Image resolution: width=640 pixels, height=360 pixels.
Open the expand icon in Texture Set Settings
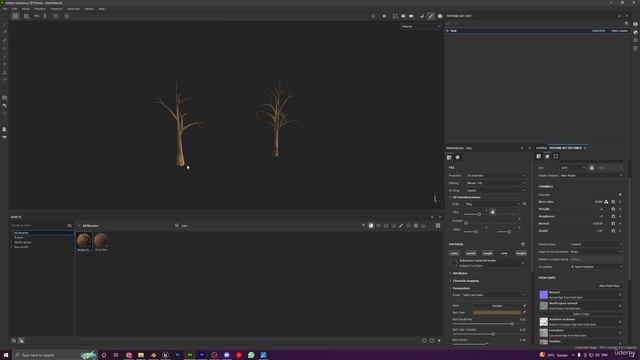pyautogui.click(x=556, y=156)
